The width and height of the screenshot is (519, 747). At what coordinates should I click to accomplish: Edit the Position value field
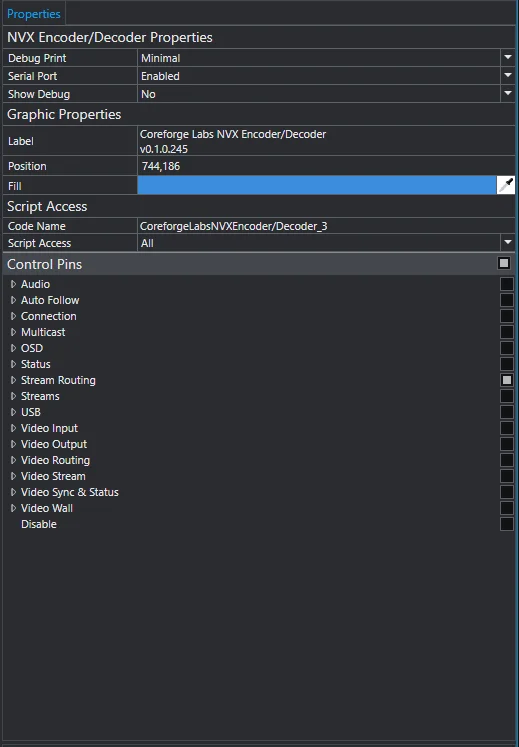(x=326, y=166)
